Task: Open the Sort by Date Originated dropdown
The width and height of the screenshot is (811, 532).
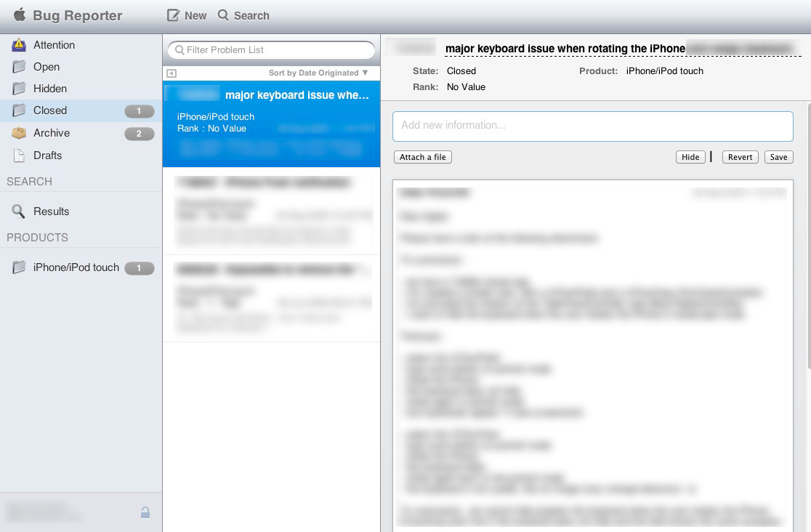Action: (318, 73)
